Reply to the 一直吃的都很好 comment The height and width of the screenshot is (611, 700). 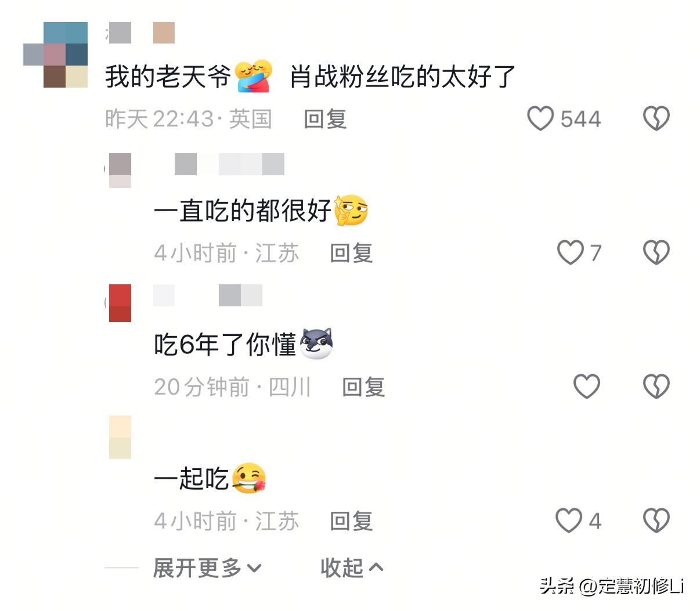click(351, 253)
